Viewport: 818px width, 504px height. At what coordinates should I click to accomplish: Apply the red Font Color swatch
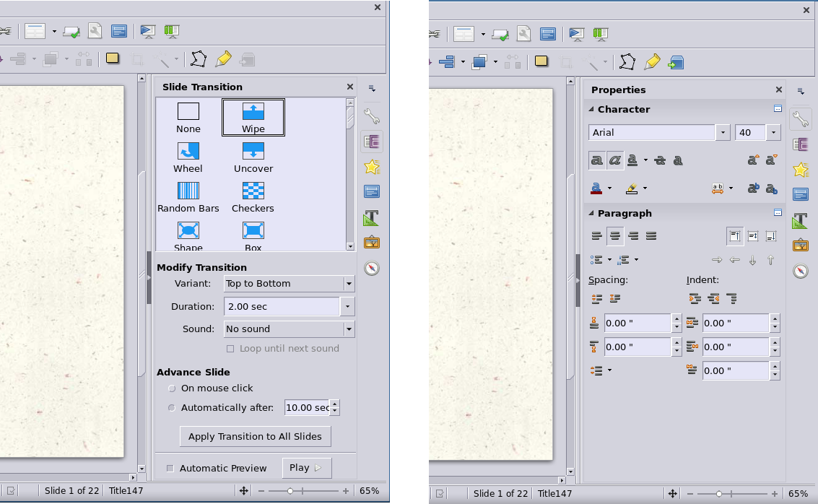tap(596, 188)
